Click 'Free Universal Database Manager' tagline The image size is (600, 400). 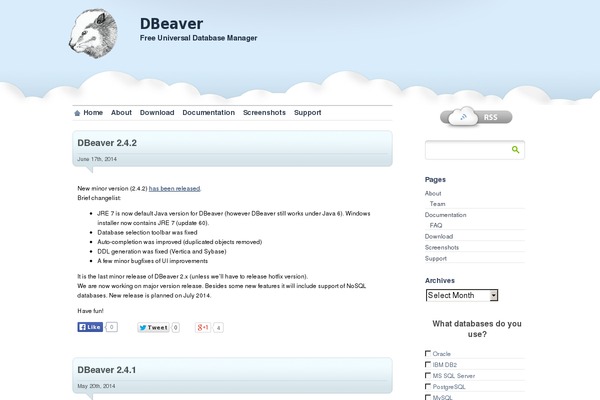[x=199, y=38]
